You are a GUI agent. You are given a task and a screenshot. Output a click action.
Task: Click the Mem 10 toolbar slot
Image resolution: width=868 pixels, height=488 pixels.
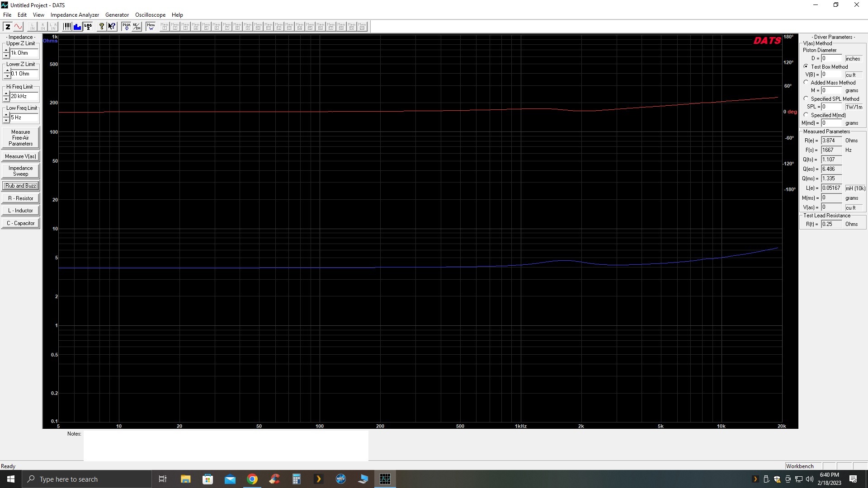pyautogui.click(x=258, y=27)
